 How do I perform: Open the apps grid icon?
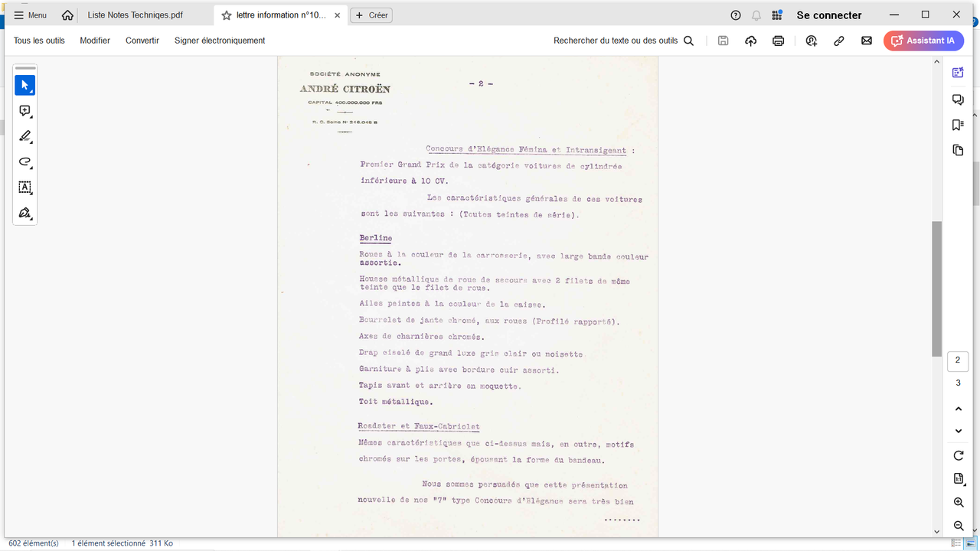(x=777, y=15)
